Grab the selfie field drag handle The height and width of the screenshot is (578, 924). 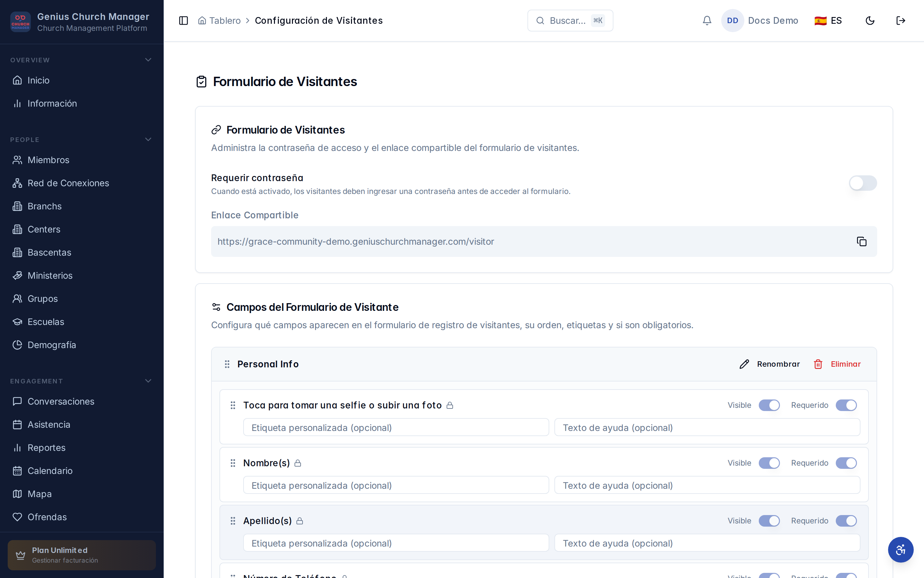pos(233,405)
